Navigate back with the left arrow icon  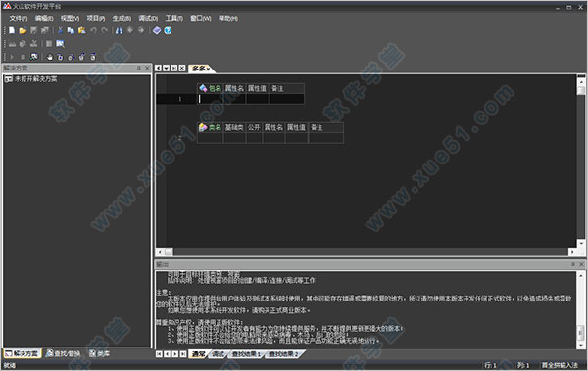[x=130, y=30]
